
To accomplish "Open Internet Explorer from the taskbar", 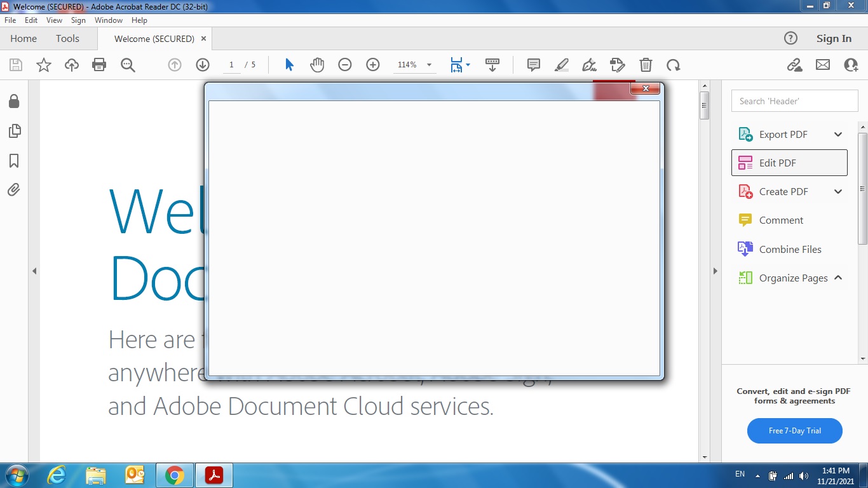I will [x=56, y=475].
